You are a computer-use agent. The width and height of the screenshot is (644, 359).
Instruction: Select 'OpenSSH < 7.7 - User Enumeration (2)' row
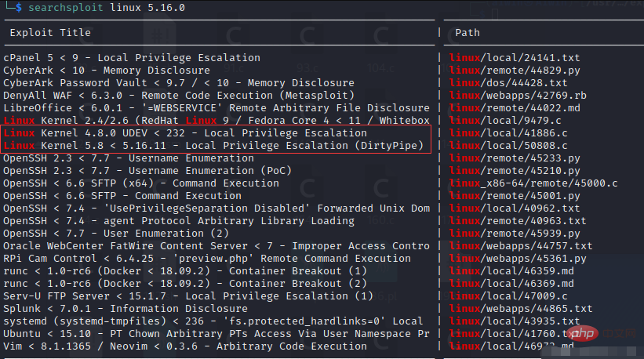pyautogui.click(x=116, y=233)
